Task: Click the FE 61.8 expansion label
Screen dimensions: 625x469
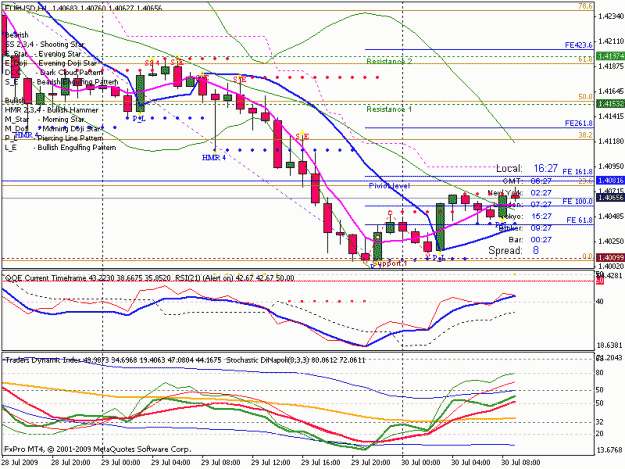Action: [x=579, y=220]
